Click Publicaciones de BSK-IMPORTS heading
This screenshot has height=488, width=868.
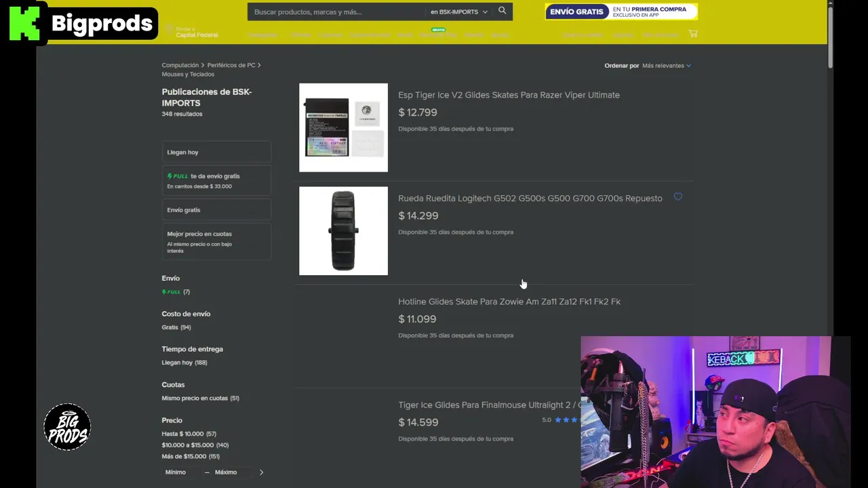pyautogui.click(x=207, y=98)
